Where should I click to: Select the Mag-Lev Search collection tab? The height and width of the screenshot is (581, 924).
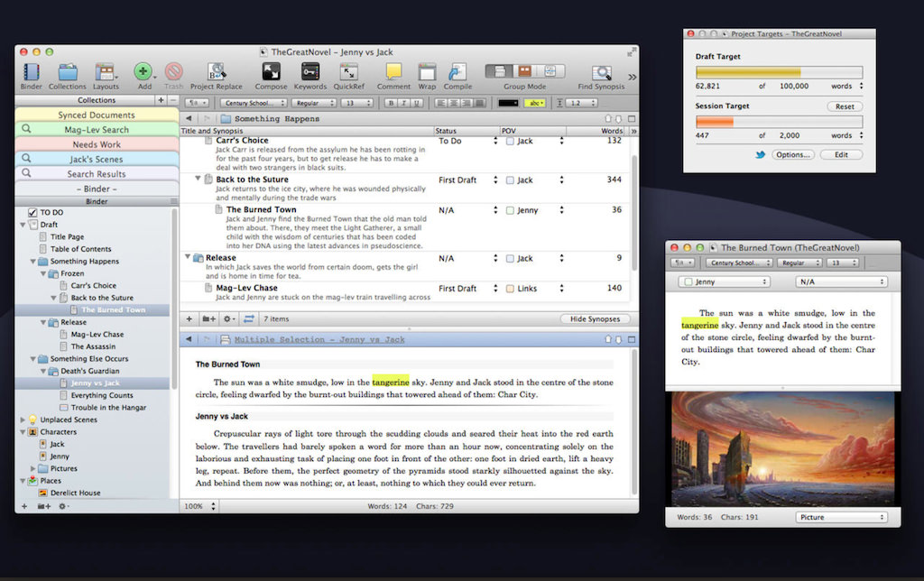(97, 129)
